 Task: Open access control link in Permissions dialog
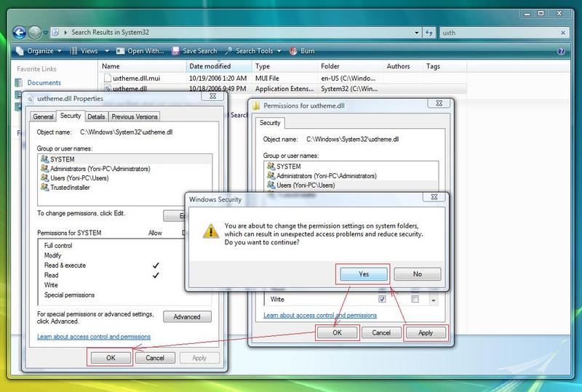(x=320, y=316)
